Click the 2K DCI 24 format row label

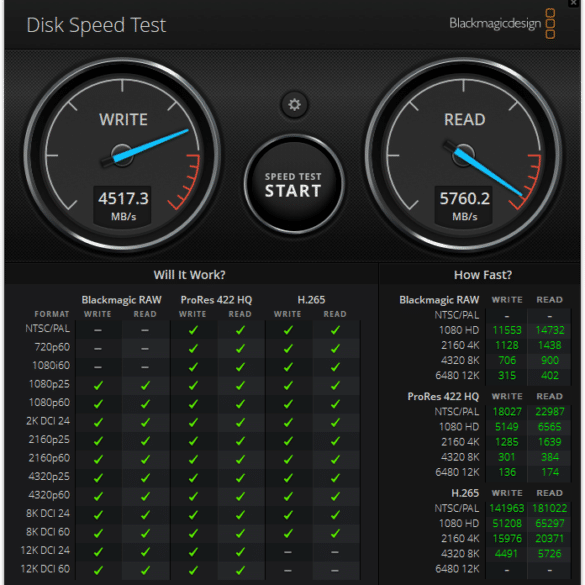[x=48, y=421]
